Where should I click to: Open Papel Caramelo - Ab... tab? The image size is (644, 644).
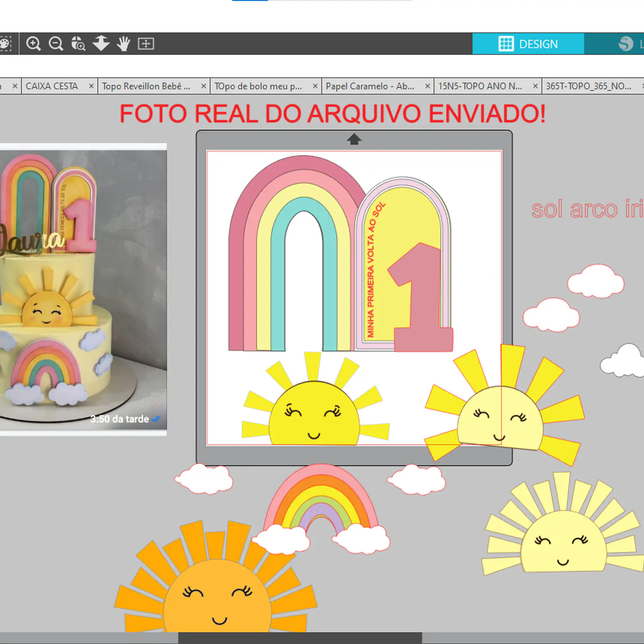tap(370, 86)
